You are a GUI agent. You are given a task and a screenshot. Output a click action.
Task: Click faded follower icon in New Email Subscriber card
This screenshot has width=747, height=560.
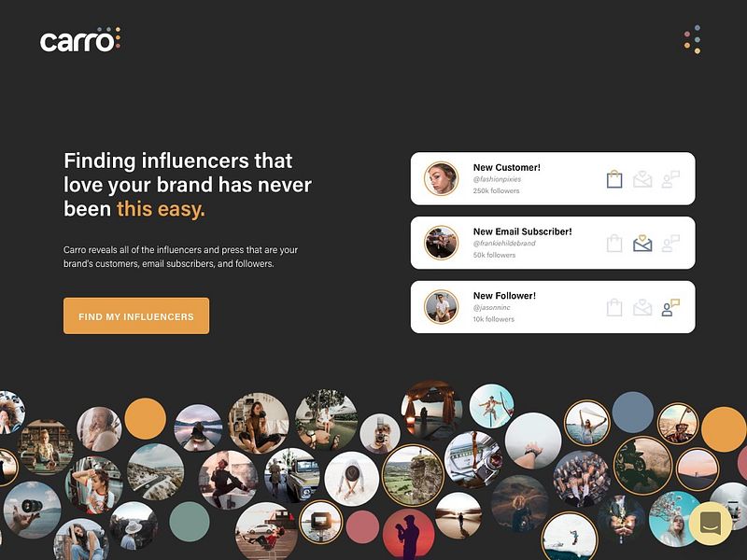click(x=670, y=243)
